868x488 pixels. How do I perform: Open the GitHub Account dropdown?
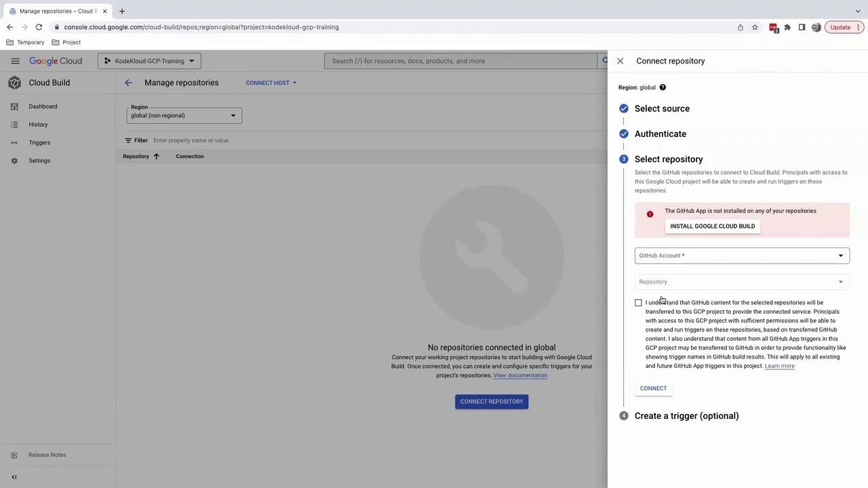[742, 256]
